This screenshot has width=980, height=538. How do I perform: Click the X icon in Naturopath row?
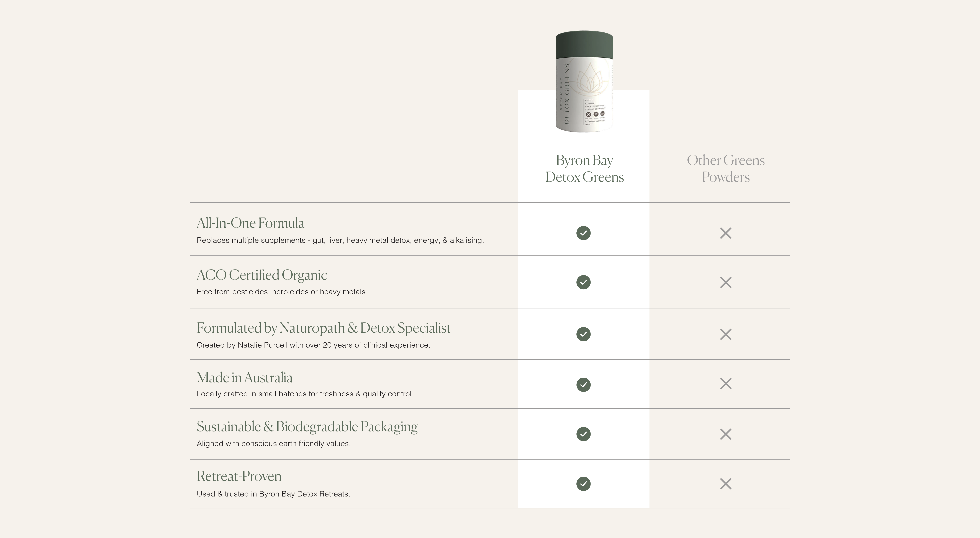pos(725,335)
